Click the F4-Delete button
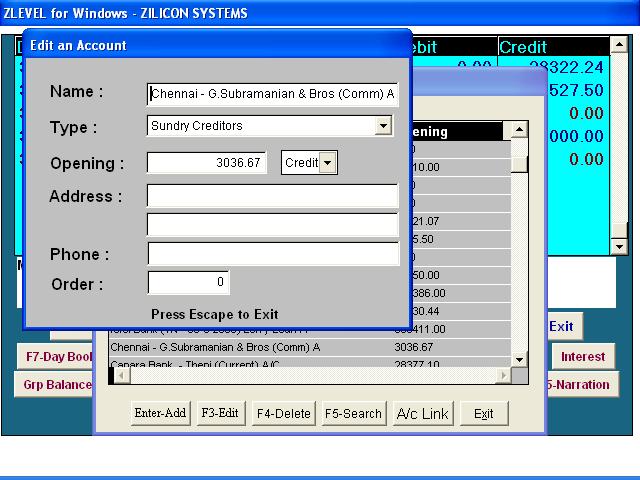 (284, 413)
